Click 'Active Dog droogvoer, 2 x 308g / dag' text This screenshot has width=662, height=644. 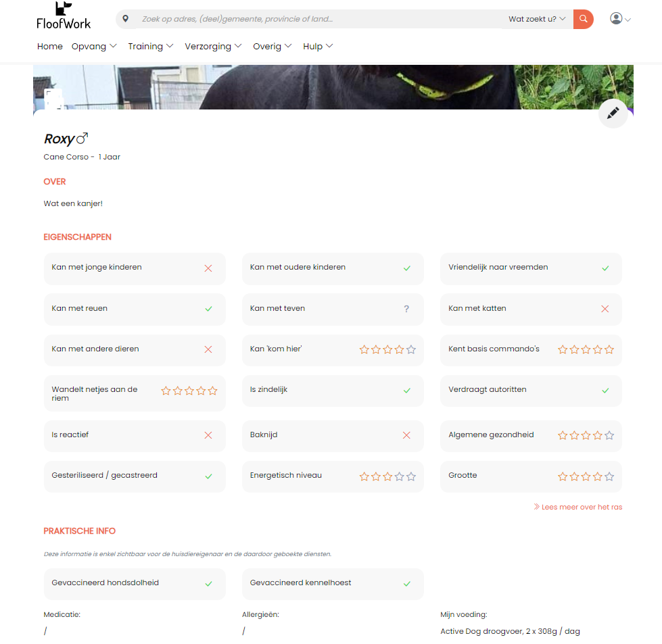[x=510, y=631]
